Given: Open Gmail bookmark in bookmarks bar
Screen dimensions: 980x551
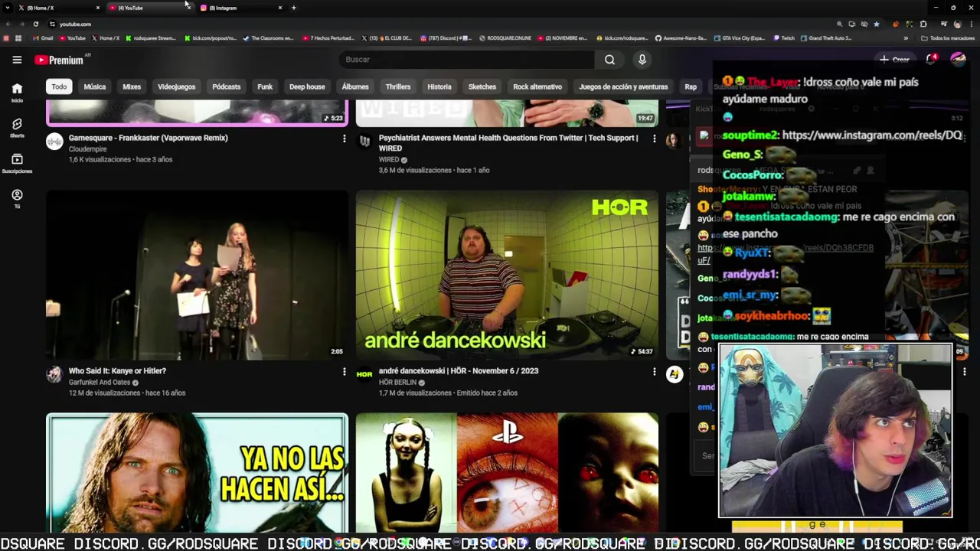Looking at the screenshot, I should 43,37.
